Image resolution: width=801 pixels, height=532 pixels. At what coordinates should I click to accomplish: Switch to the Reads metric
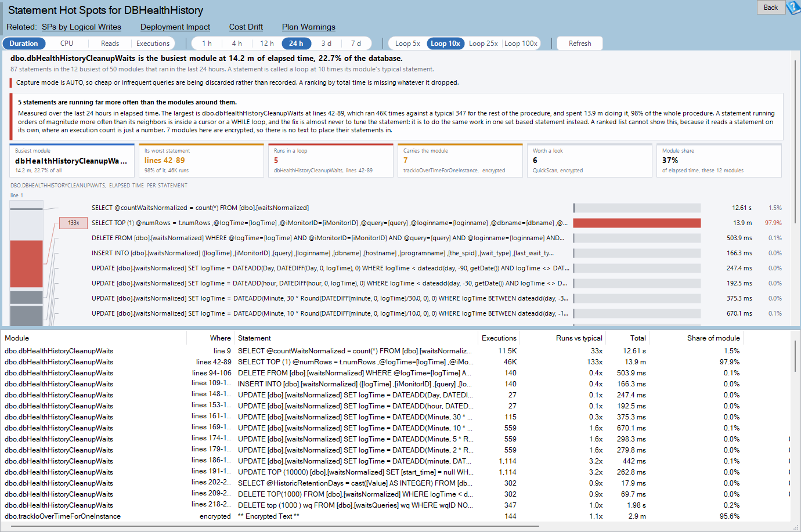tap(110, 44)
